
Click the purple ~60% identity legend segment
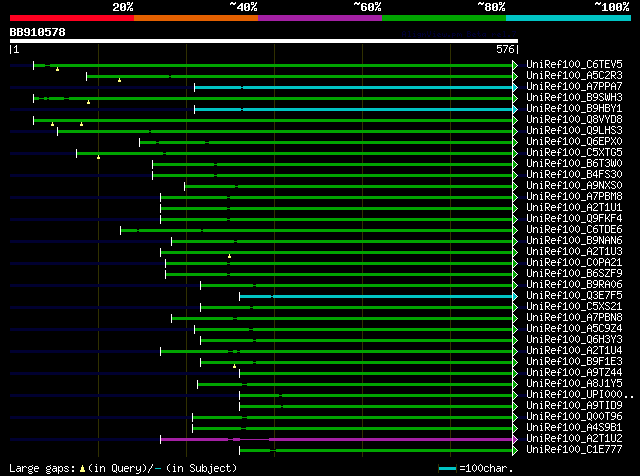(320, 18)
